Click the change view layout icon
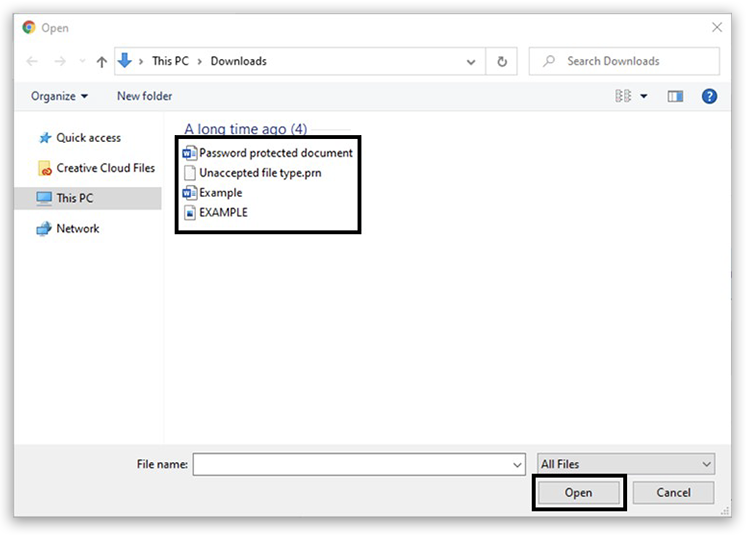 coord(624,96)
